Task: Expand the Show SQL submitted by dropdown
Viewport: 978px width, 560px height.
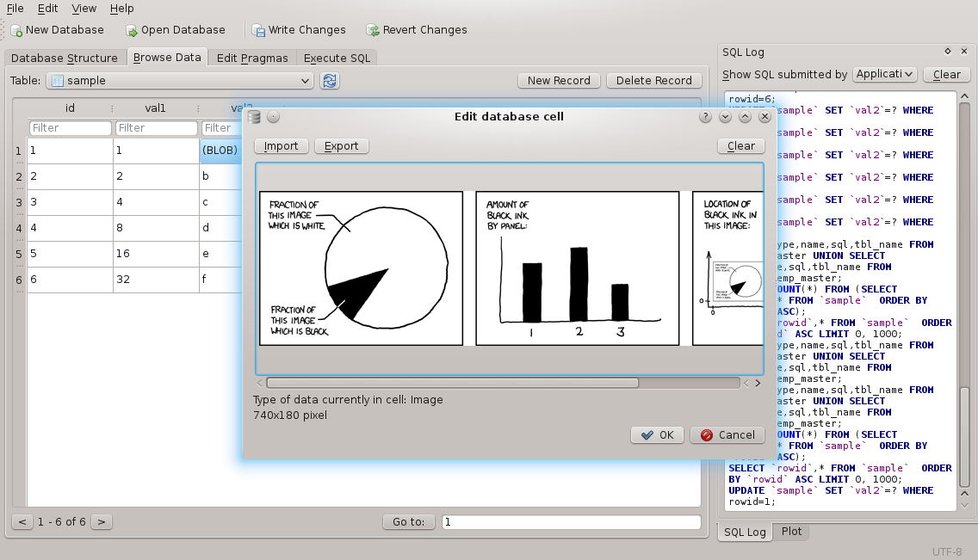Action: tap(884, 75)
